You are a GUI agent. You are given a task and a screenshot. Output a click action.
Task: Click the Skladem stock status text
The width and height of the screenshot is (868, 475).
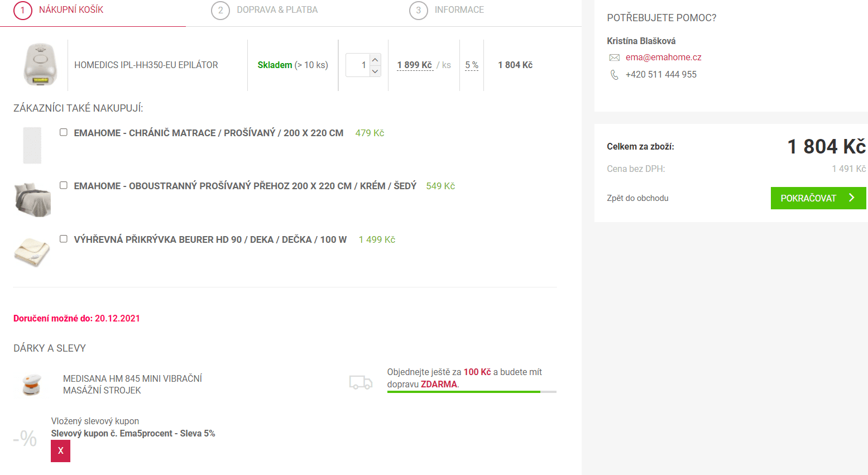[275, 65]
